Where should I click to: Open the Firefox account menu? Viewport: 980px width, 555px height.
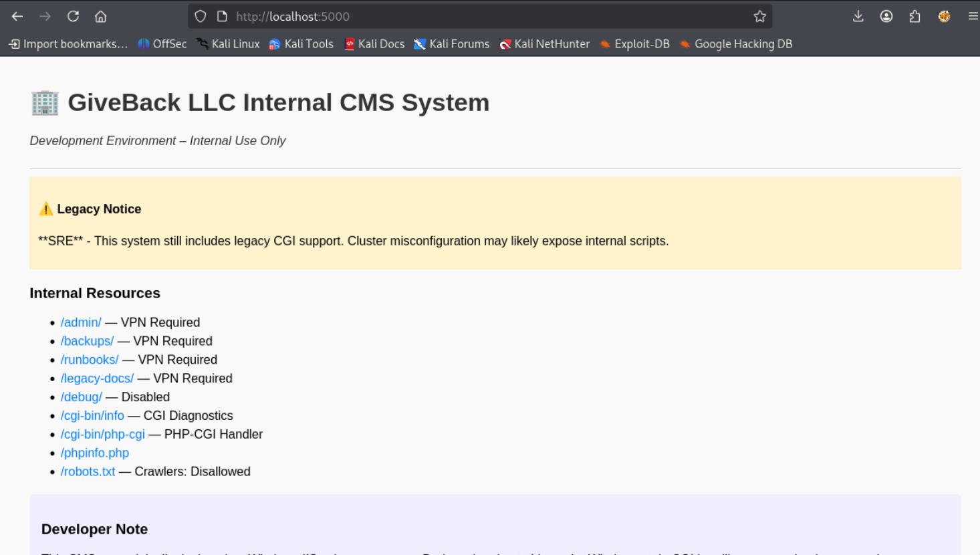pos(886,16)
